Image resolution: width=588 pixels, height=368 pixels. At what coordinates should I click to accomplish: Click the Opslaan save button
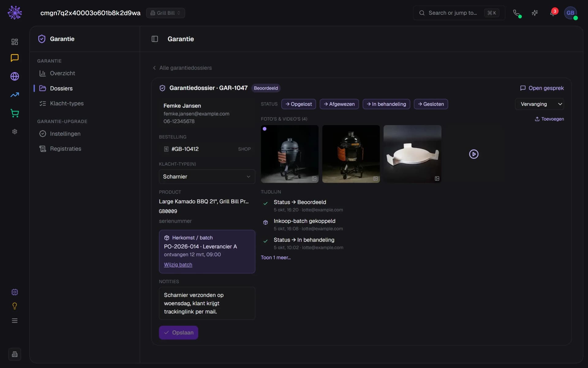pyautogui.click(x=178, y=332)
